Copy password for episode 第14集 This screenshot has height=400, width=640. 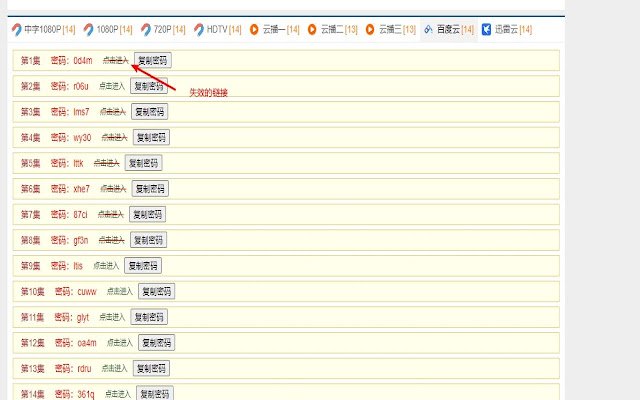[x=155, y=394]
